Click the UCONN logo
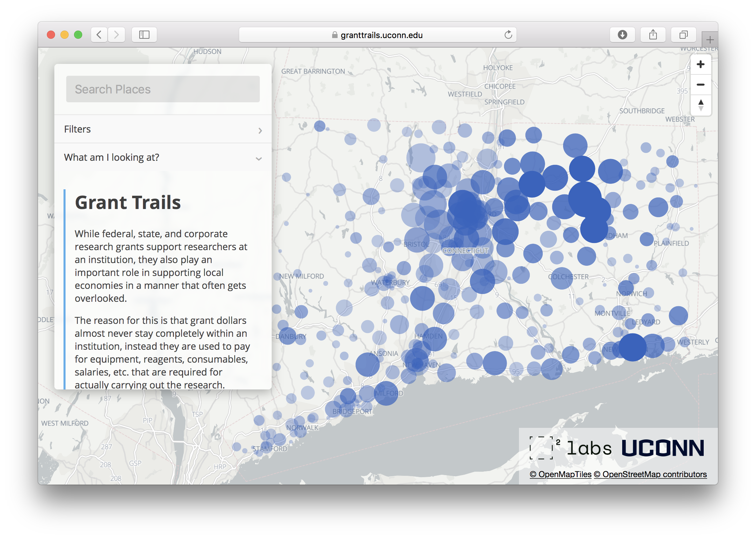Viewport: 756px width, 539px height. [x=663, y=448]
